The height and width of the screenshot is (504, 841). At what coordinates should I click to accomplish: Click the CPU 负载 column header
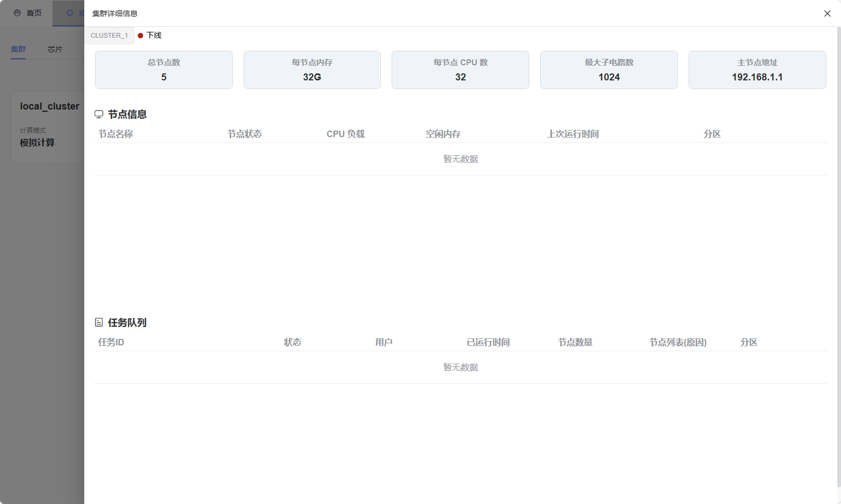point(346,134)
